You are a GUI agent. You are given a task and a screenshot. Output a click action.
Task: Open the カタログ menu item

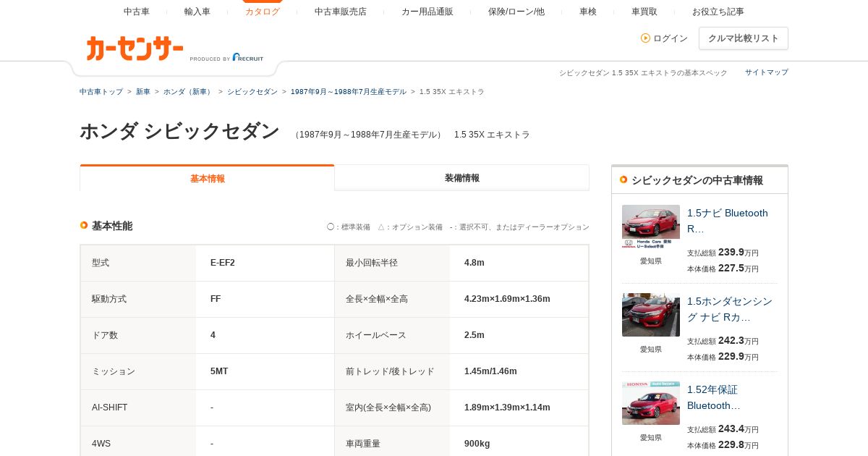[263, 12]
